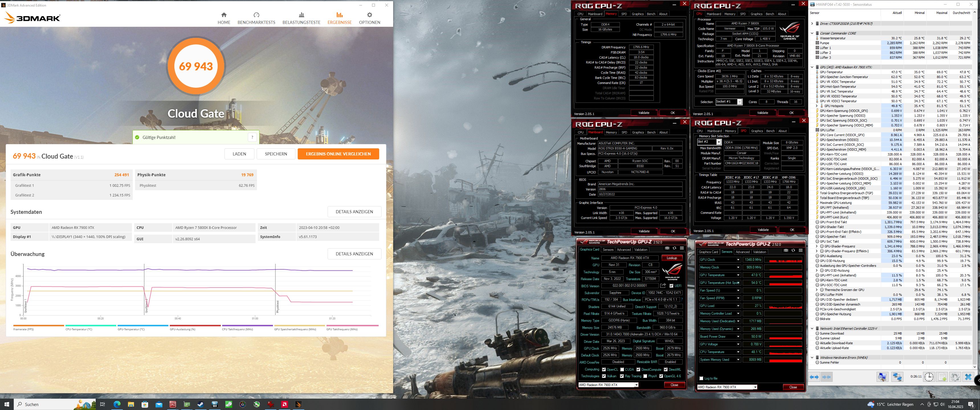Click the LADEN button in 3DMark
The image size is (980, 410).
[x=239, y=154]
